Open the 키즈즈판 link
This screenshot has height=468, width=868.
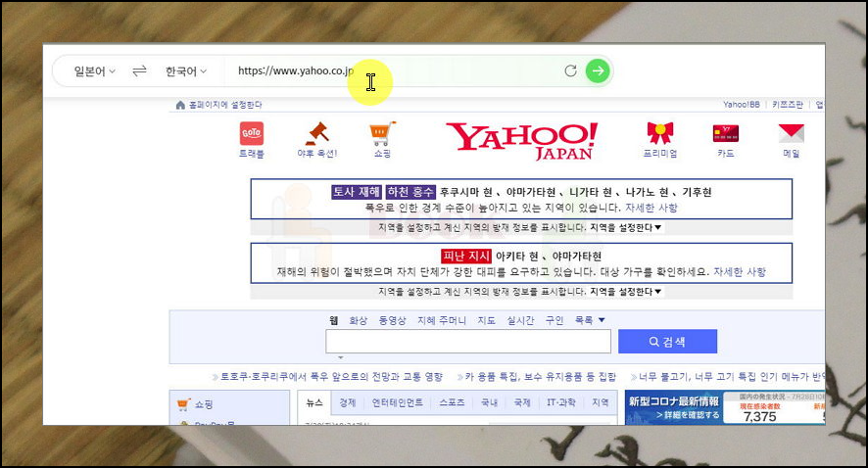(788, 105)
